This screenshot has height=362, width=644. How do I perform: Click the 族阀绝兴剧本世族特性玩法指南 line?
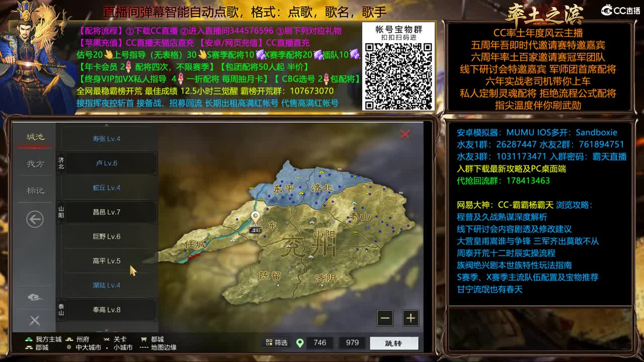tap(514, 265)
